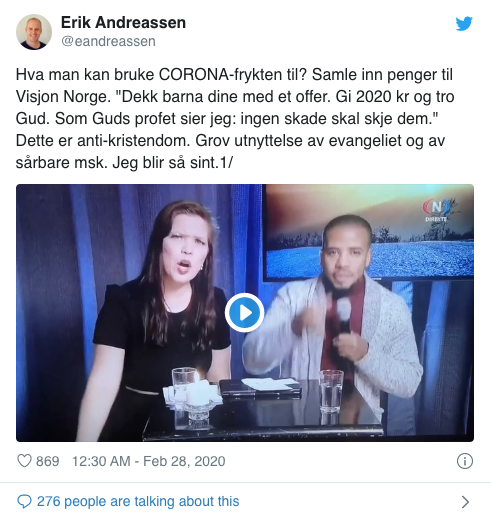Open the tweet info icon

pos(465,461)
